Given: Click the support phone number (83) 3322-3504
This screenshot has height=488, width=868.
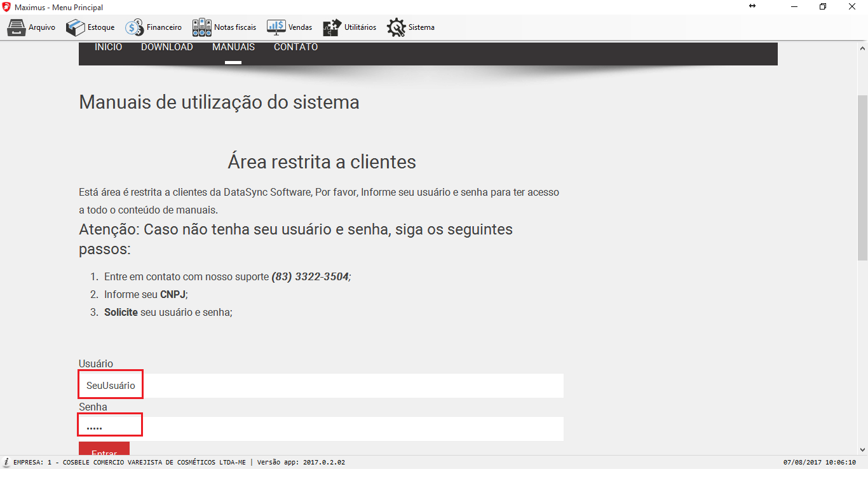Looking at the screenshot, I should (x=310, y=277).
